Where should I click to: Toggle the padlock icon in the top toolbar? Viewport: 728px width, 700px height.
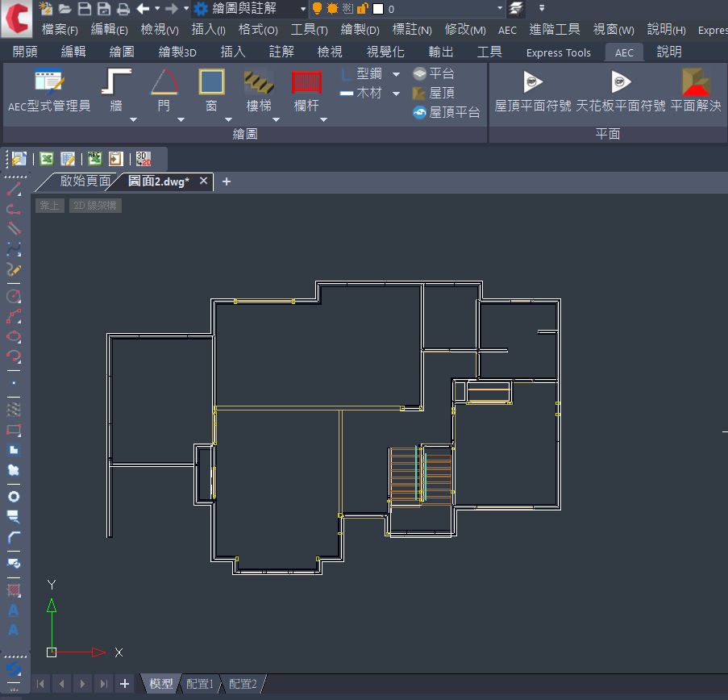tap(361, 9)
